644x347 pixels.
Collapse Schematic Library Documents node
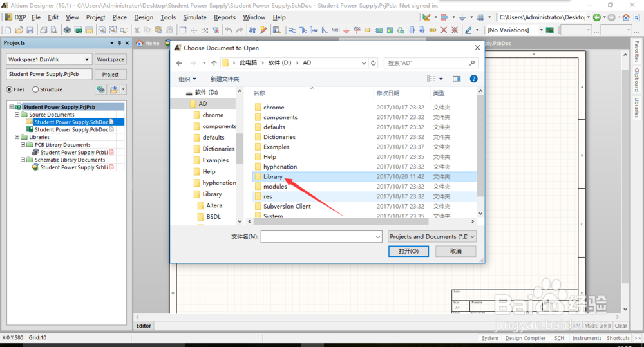point(23,160)
